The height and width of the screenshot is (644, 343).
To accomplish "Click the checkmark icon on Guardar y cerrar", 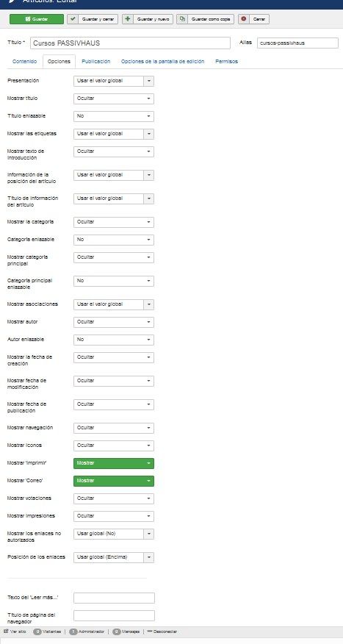I will pos(73,19).
